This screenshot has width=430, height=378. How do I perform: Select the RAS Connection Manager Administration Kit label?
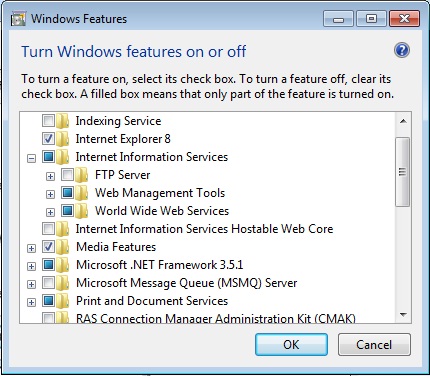[216, 318]
